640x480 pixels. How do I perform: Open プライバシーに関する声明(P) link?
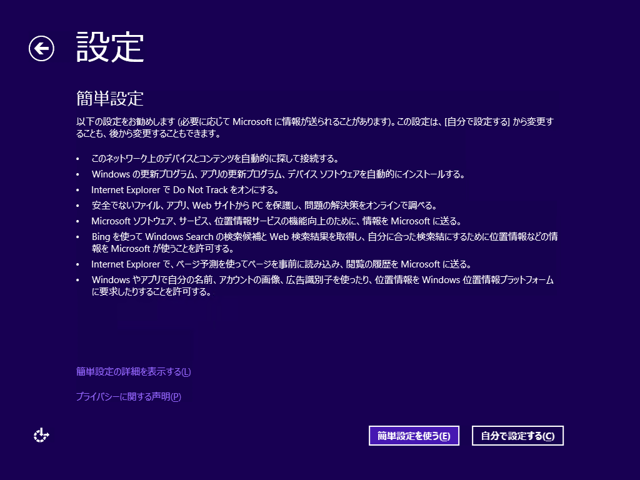click(x=129, y=396)
